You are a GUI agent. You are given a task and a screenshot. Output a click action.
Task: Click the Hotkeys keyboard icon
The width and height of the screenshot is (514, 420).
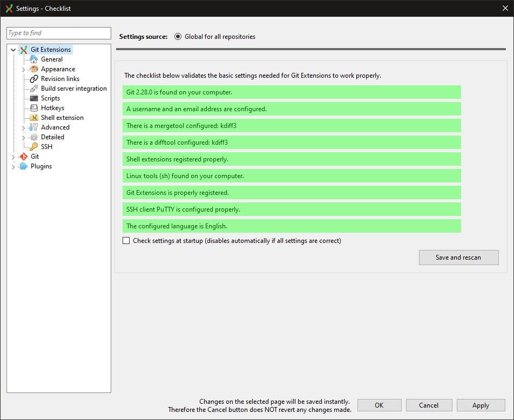click(34, 108)
